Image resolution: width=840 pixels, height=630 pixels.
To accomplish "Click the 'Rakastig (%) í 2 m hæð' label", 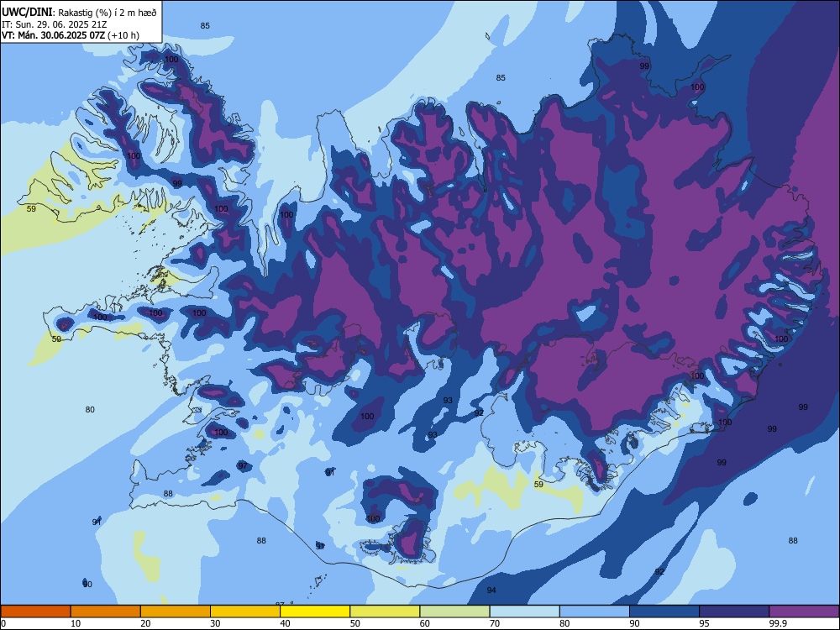I will 108,13.
